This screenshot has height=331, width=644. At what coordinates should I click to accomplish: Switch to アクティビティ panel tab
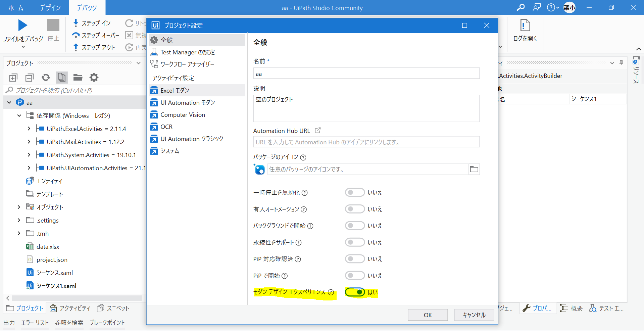pyautogui.click(x=70, y=308)
